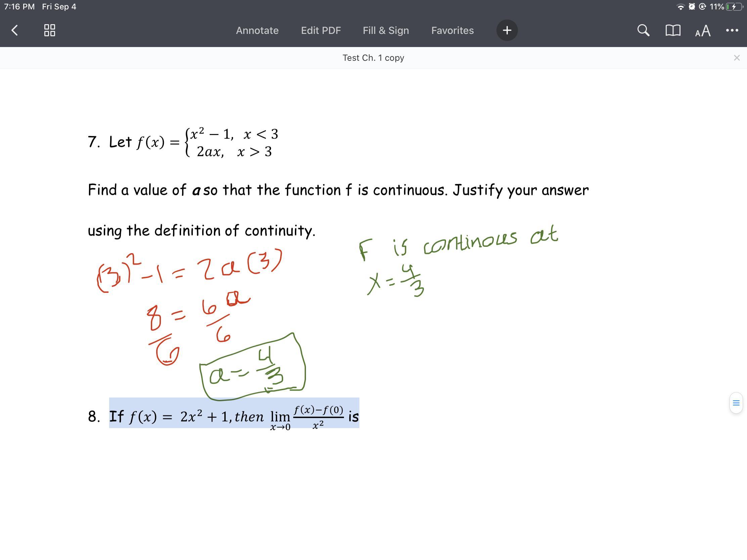Image resolution: width=747 pixels, height=560 pixels.
Task: Tap the search magnifier icon
Action: pyautogui.click(x=643, y=30)
